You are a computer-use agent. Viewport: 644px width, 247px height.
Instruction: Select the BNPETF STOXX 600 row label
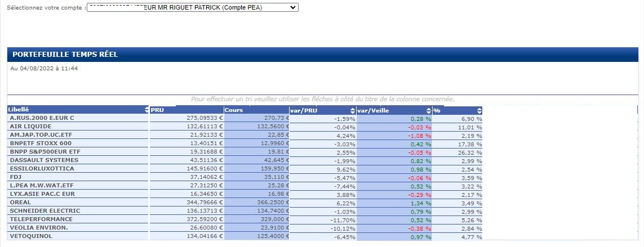(41, 143)
